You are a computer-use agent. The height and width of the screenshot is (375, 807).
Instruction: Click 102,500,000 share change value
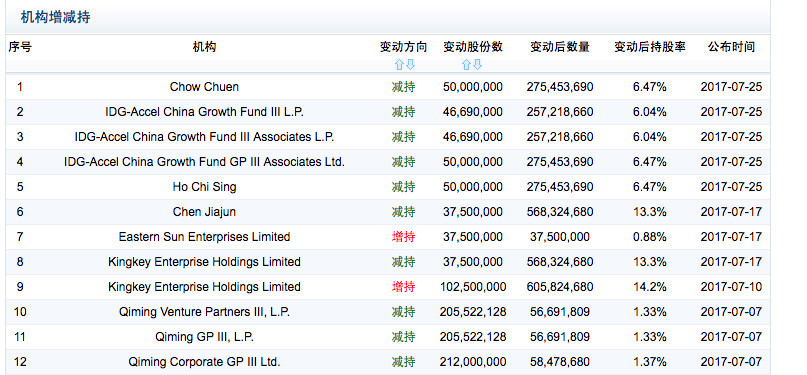[x=473, y=287]
